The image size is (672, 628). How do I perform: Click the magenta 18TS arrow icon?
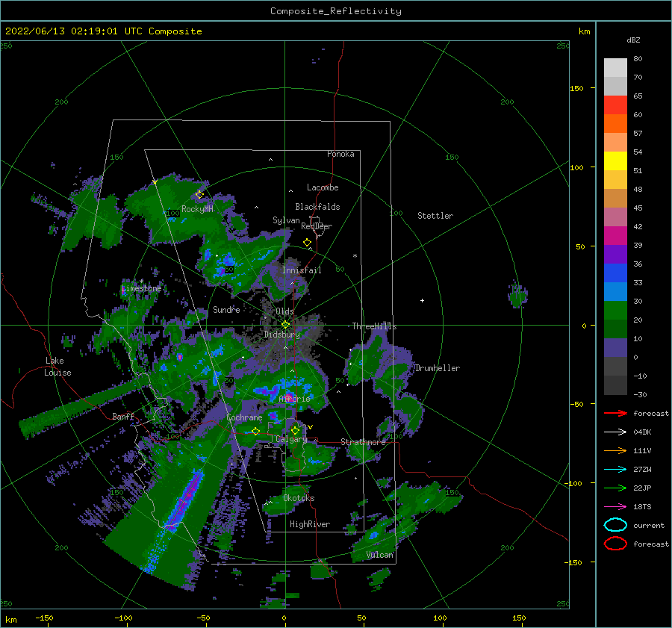pos(615,507)
